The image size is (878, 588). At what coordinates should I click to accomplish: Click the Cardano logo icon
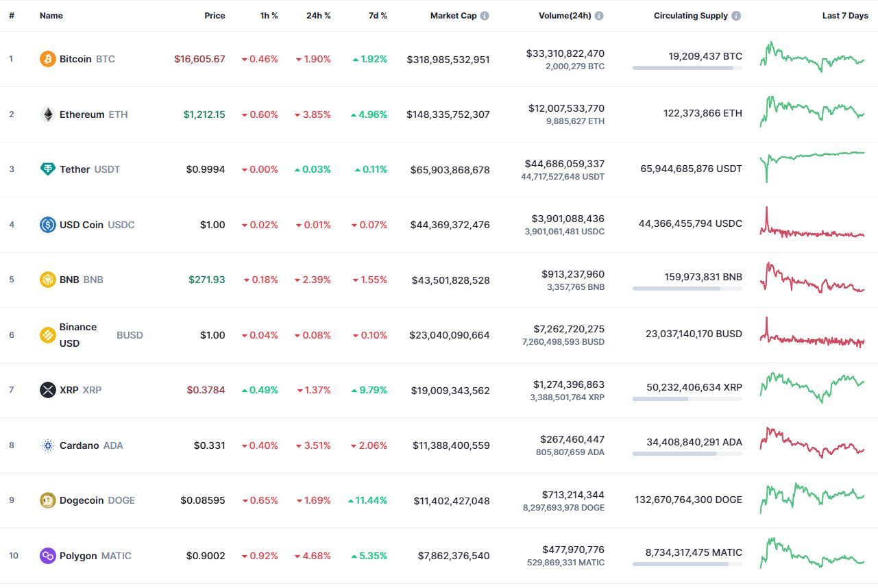tap(47, 445)
